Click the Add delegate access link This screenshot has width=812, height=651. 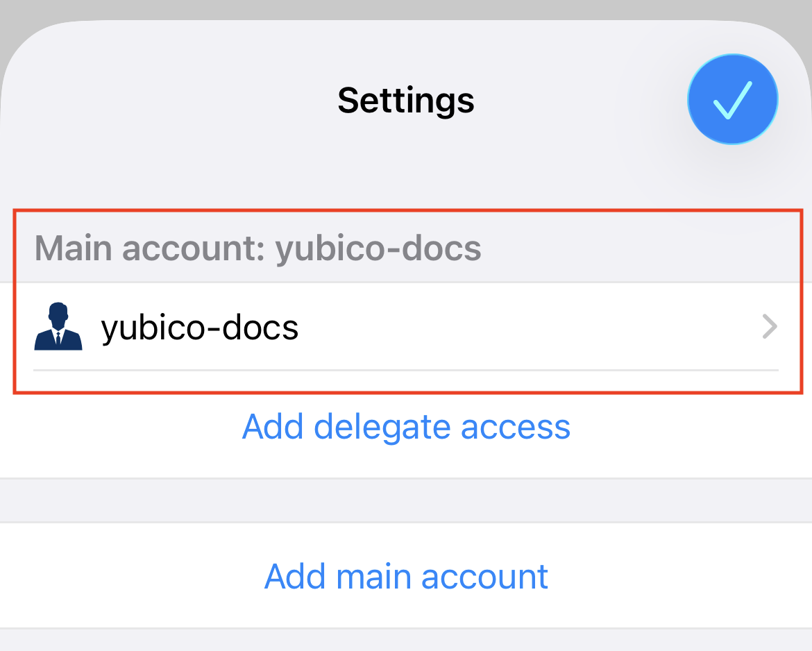click(x=406, y=426)
